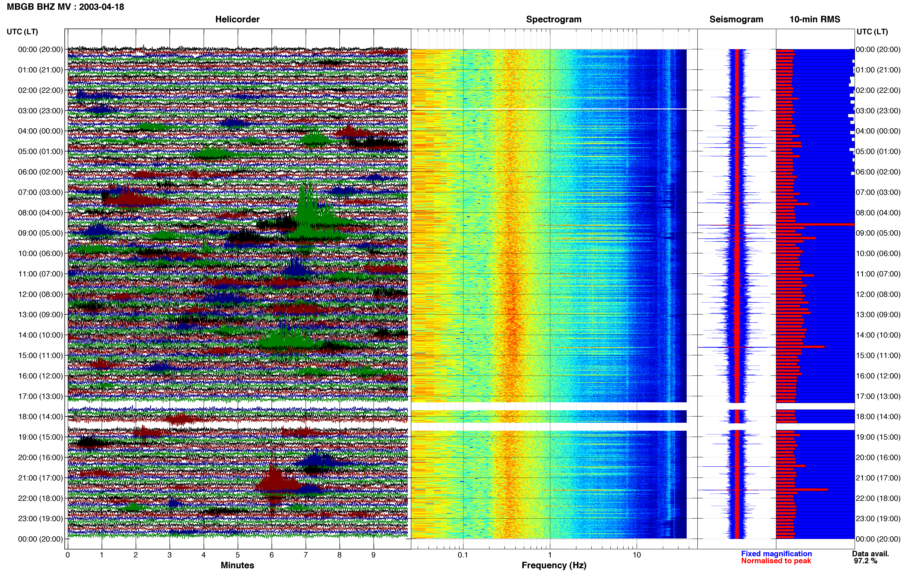This screenshot has height=578, width=924.
Task: Click the 'Spectrogram' panel heading
Action: point(554,20)
